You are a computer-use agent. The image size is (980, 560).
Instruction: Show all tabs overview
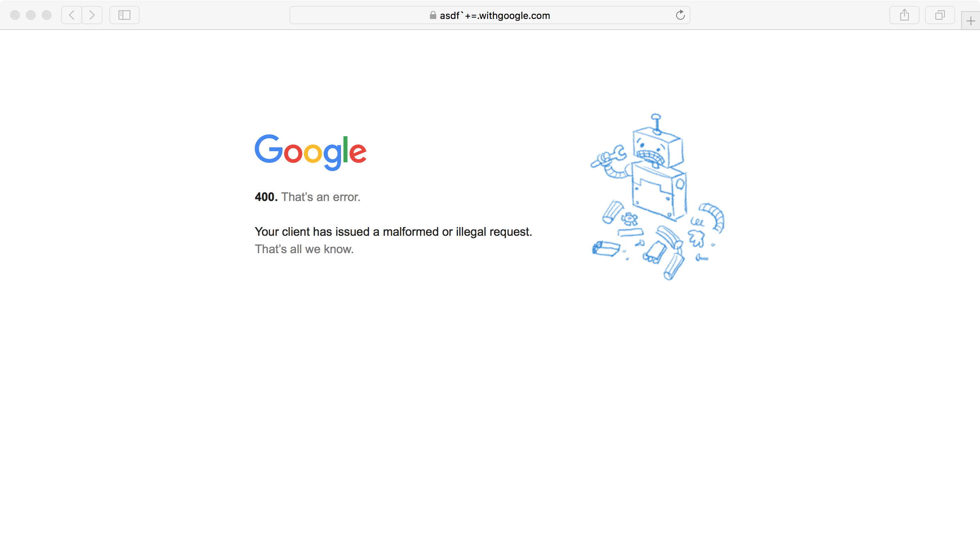[x=940, y=15]
